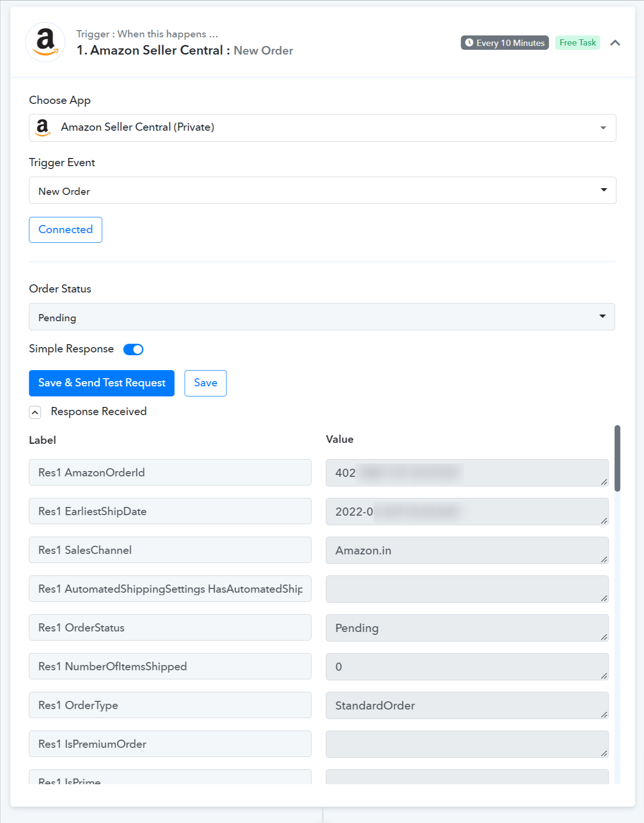This screenshot has height=823, width=644.
Task: Open the Choose App dropdown
Action: tap(322, 128)
